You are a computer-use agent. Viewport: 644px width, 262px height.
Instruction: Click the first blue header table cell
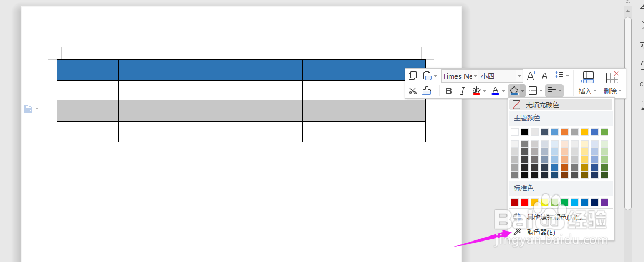[88, 70]
